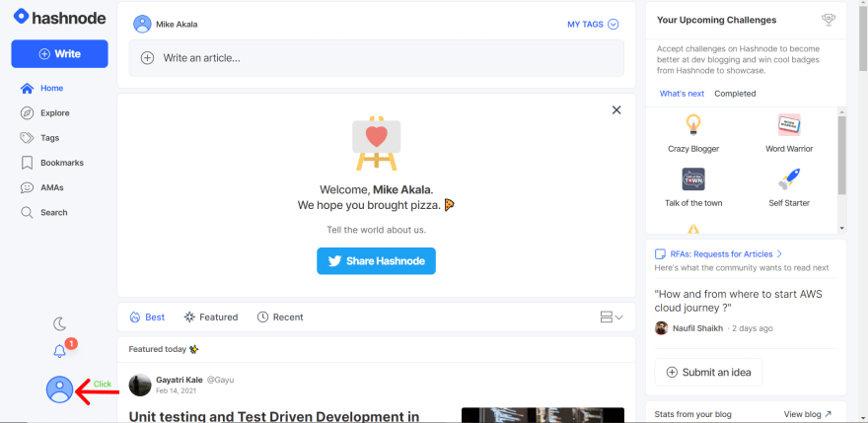Open the Crazy Blogger challenge
The height and width of the screenshot is (423, 868).
(693, 133)
